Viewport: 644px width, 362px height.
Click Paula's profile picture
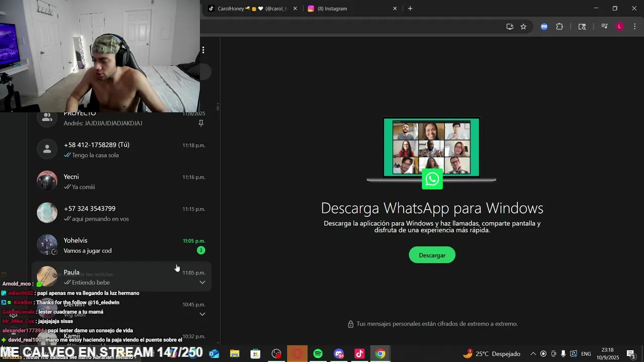point(47,277)
